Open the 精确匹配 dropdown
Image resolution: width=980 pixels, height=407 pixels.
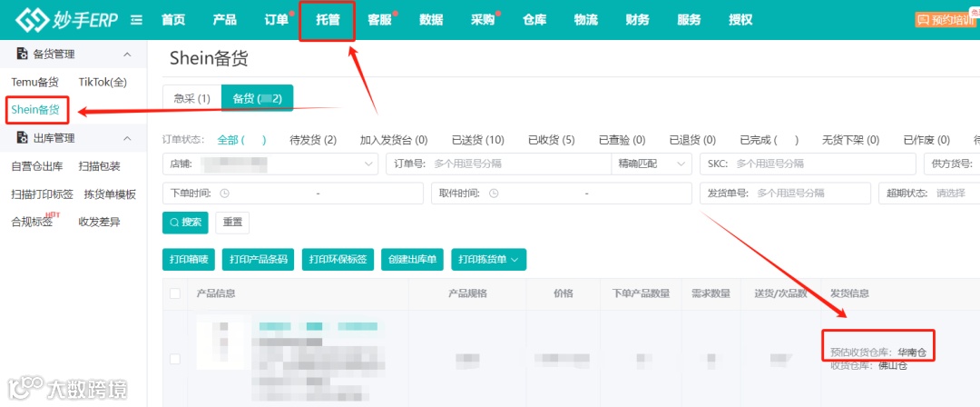pyautogui.click(x=652, y=164)
